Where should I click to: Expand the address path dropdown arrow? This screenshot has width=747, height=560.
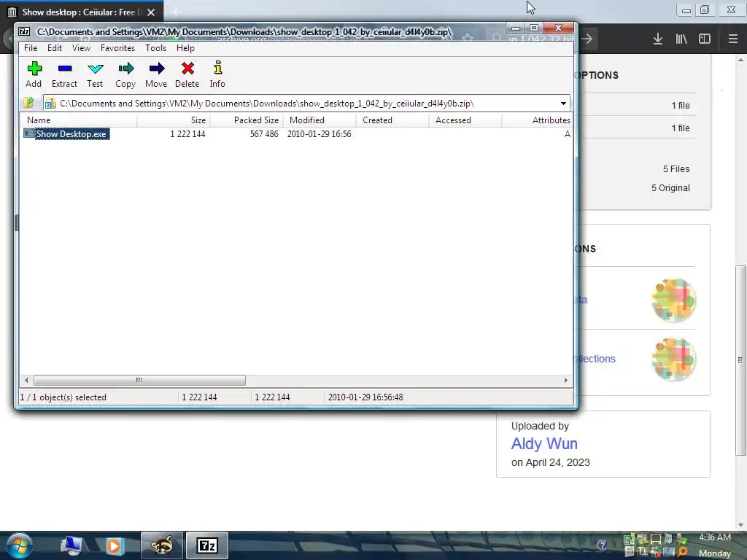(563, 104)
